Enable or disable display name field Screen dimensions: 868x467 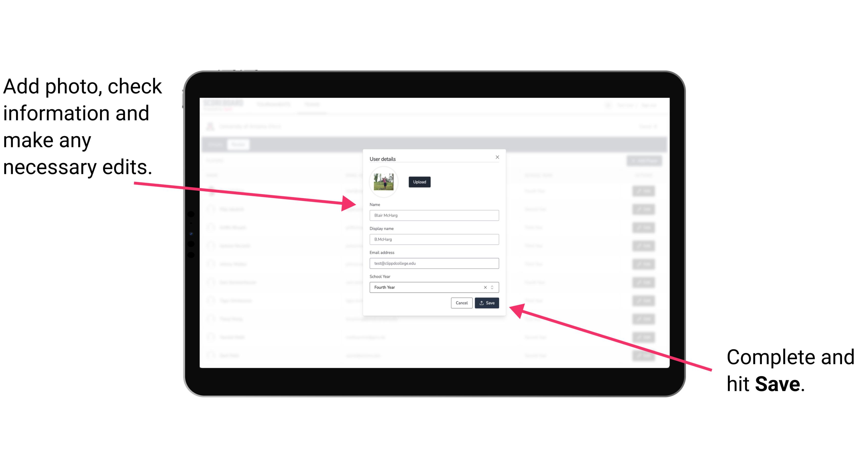434,239
